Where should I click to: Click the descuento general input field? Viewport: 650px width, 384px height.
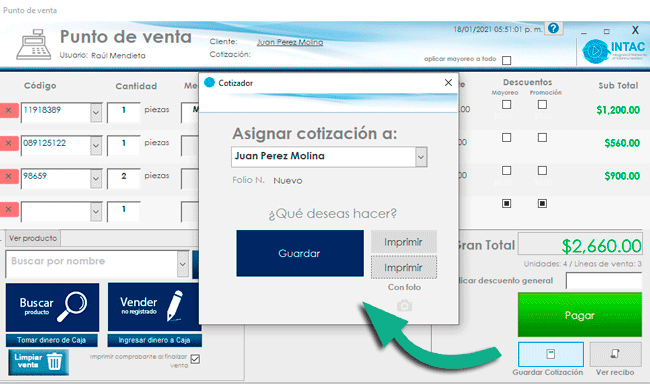pyautogui.click(x=604, y=281)
